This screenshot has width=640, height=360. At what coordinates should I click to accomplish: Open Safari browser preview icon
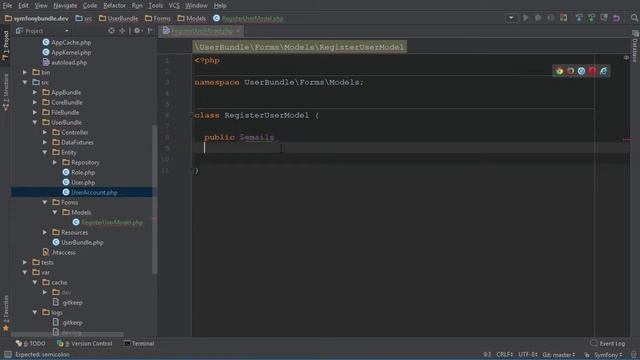tap(581, 71)
